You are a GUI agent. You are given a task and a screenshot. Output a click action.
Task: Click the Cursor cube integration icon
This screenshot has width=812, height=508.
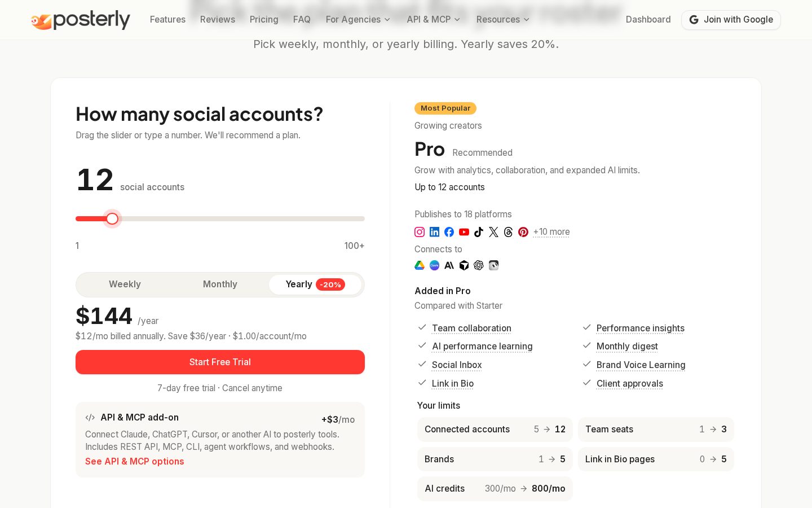point(464,265)
